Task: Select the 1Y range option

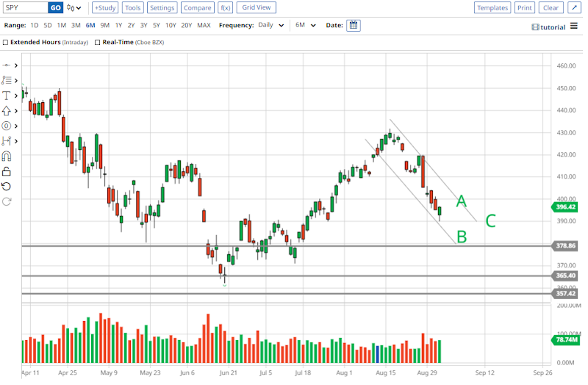Action: pyautogui.click(x=118, y=25)
